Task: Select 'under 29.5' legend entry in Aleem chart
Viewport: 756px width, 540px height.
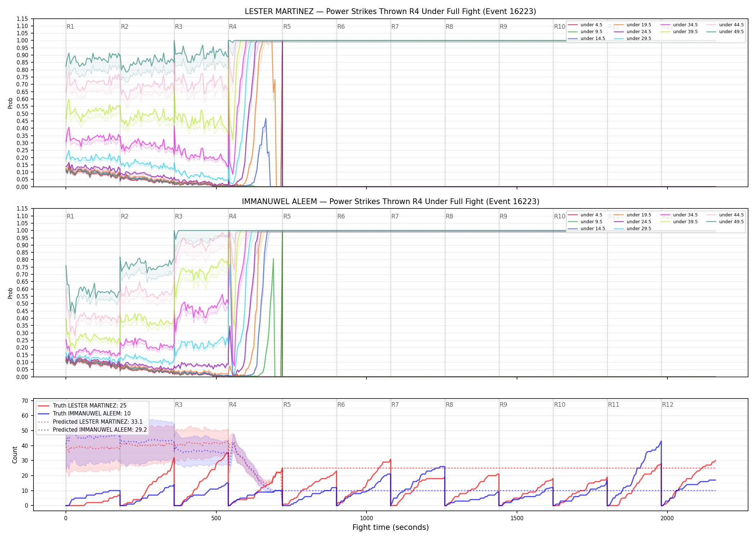Action: 633,229
